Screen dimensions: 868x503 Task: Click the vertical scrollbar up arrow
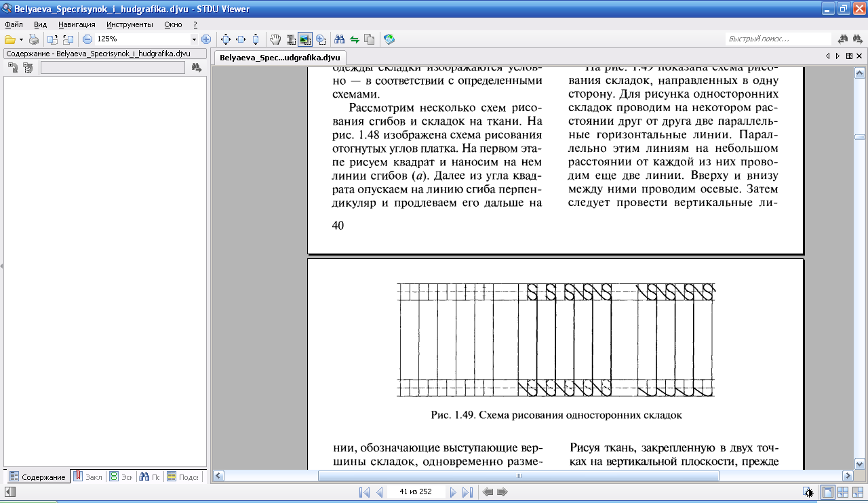[x=859, y=73]
